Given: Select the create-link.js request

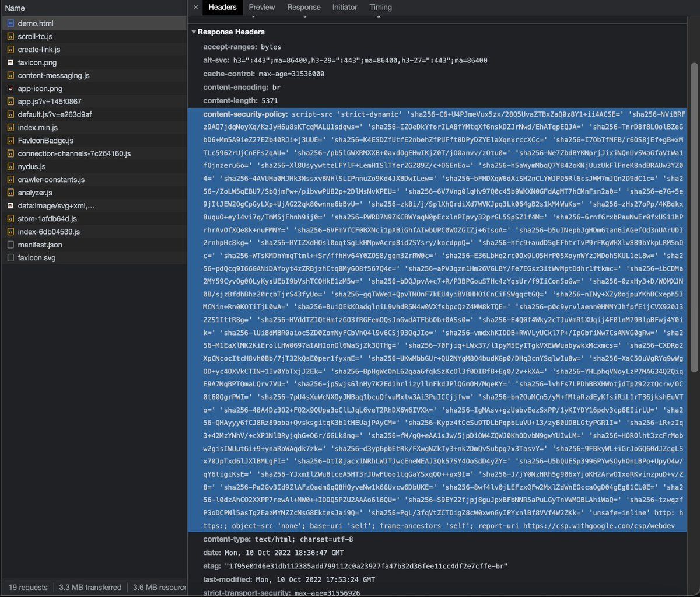Looking at the screenshot, I should pyautogui.click(x=39, y=50).
